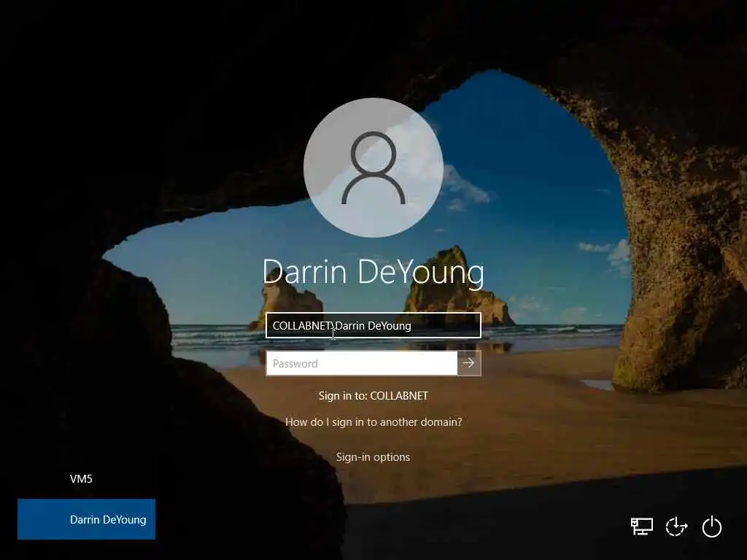Focus the Password input field
Screen dimensions: 747x560
point(362,363)
